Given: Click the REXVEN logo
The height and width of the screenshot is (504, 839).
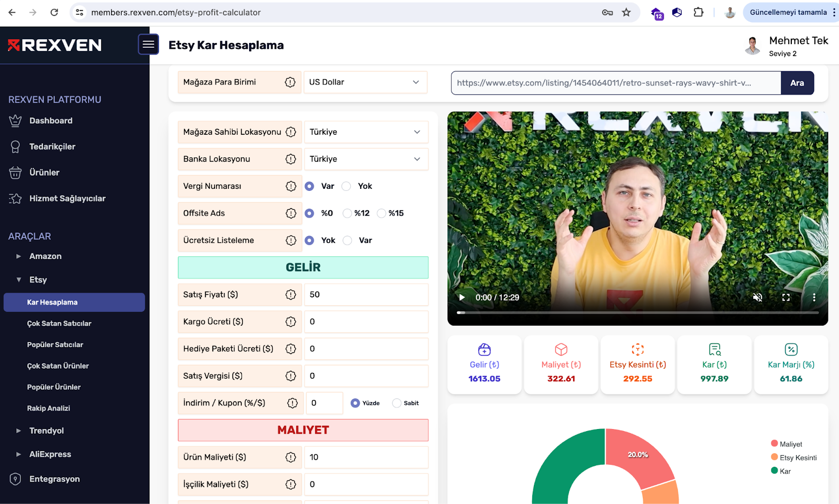Looking at the screenshot, I should pyautogui.click(x=55, y=45).
